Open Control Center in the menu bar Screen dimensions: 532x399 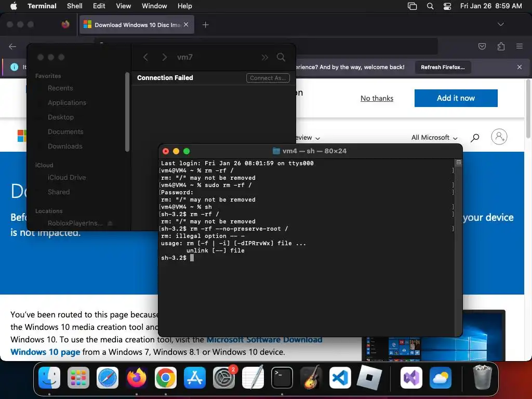click(447, 6)
